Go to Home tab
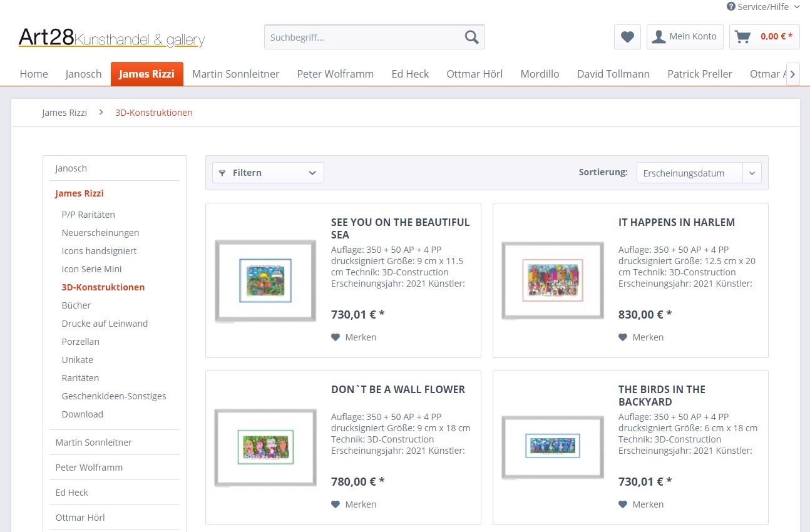 (x=34, y=74)
